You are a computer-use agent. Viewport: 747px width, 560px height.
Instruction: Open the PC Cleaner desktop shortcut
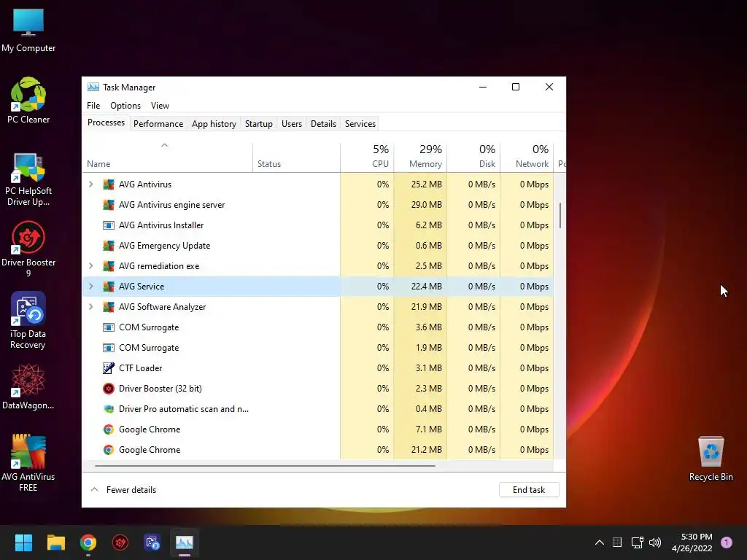(28, 101)
